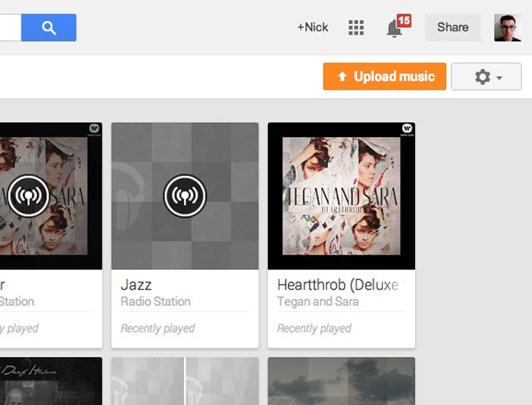
Task: Click the search input field
Action: pos(11,27)
